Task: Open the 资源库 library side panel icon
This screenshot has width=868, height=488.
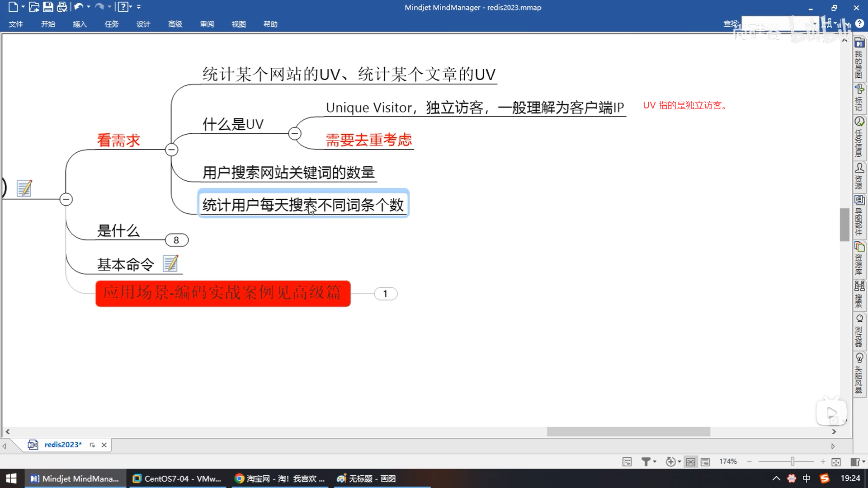Action: (859, 247)
